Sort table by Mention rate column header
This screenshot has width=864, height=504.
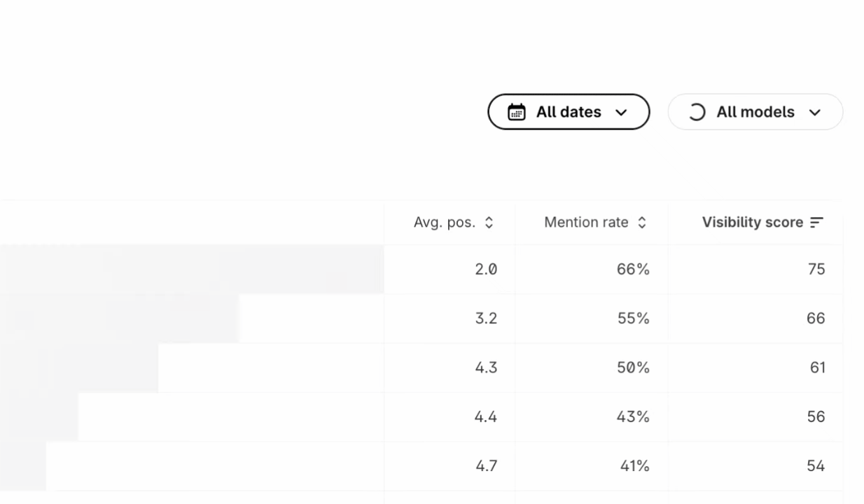tap(586, 223)
